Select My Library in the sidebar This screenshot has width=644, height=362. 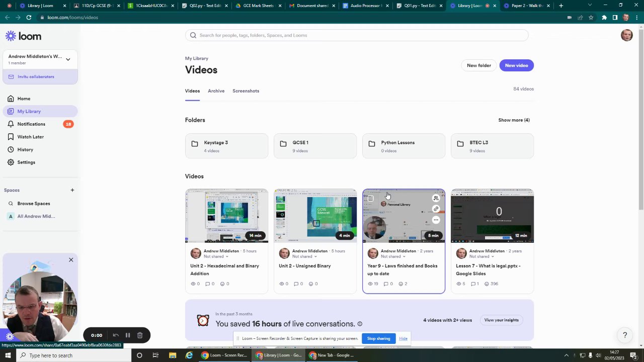coord(40,111)
